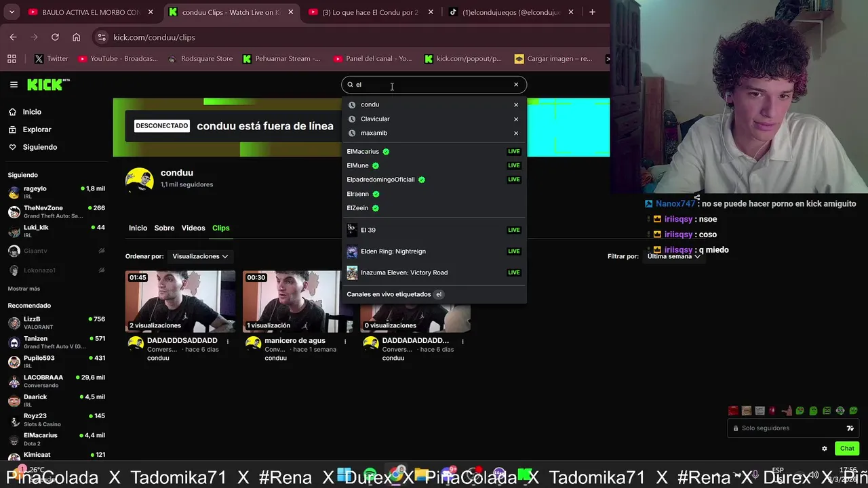Play the manicero de agus clip

[x=298, y=302]
